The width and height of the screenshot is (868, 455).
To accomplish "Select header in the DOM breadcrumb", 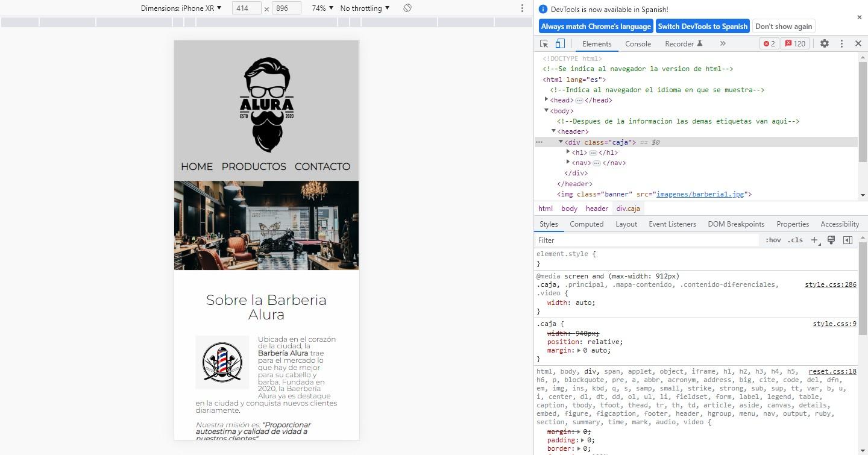I will [597, 209].
